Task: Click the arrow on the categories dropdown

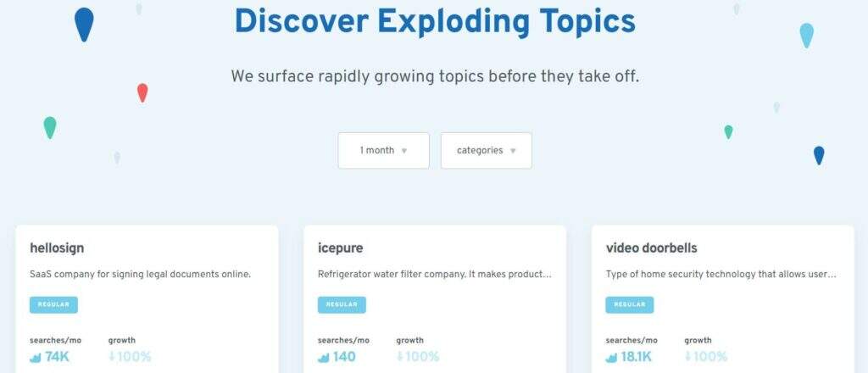Action: point(514,151)
